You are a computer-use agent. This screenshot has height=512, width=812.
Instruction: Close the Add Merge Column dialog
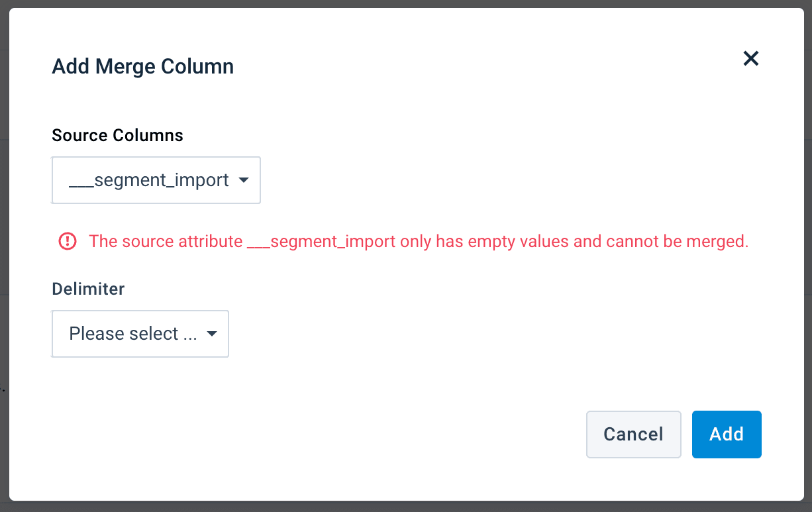[x=750, y=58]
